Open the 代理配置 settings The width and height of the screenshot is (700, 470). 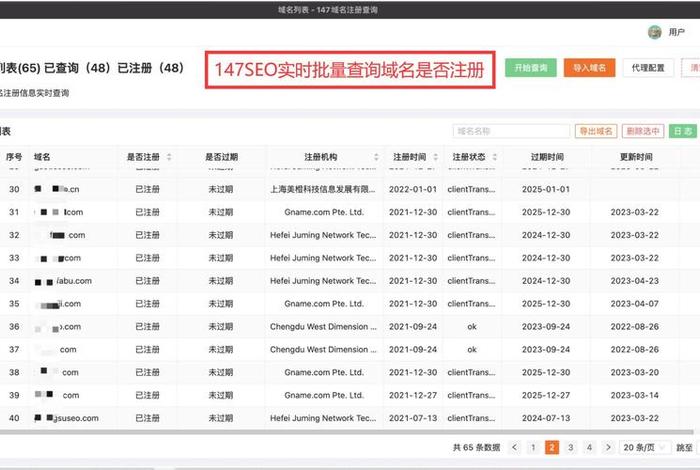(x=648, y=68)
